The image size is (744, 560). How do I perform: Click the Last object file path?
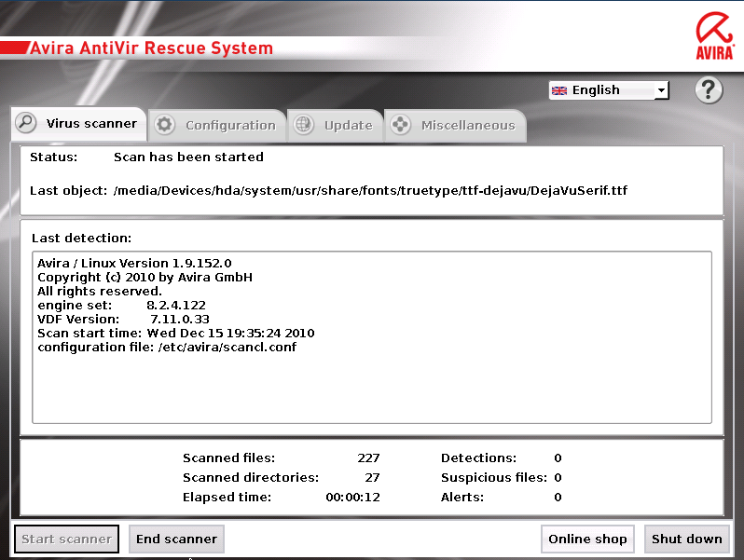370,190
